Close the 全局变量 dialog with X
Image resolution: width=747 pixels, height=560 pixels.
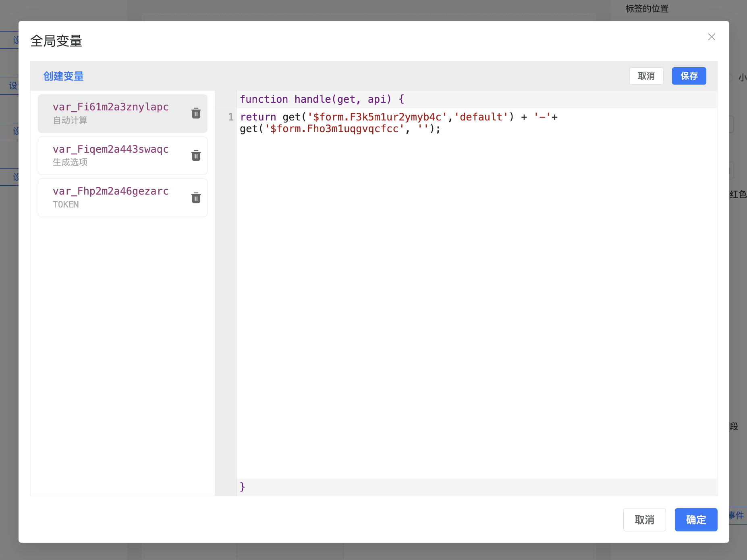coord(712,37)
